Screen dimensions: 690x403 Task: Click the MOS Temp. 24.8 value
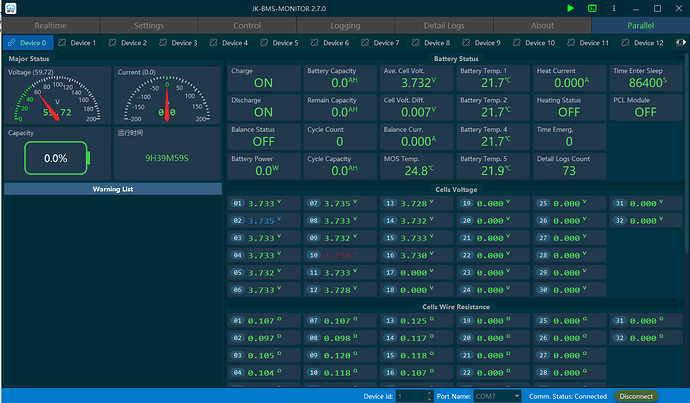pos(419,171)
